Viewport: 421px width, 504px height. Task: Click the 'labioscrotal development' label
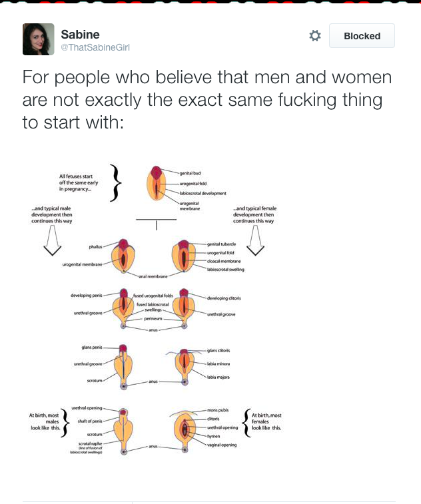(203, 193)
